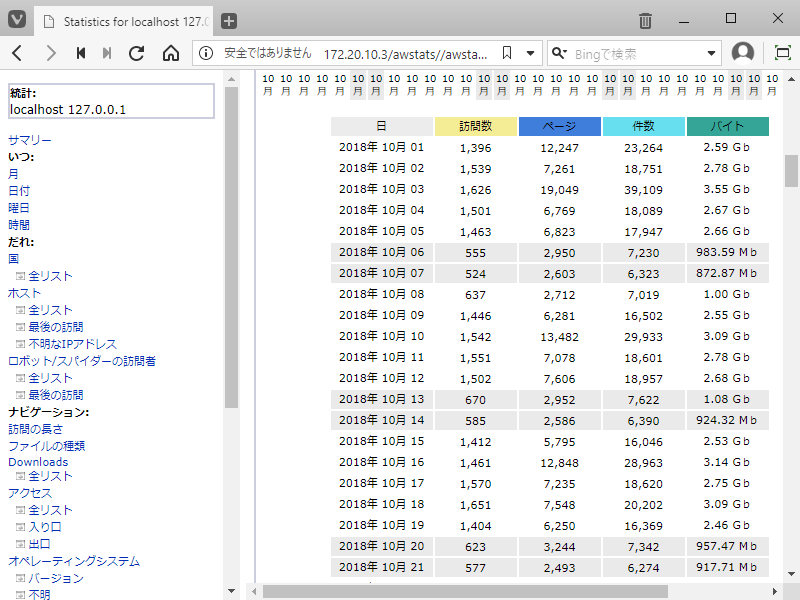The width and height of the screenshot is (800, 600).
Task: Expand the address bar dropdown arrow
Action: [x=531, y=53]
